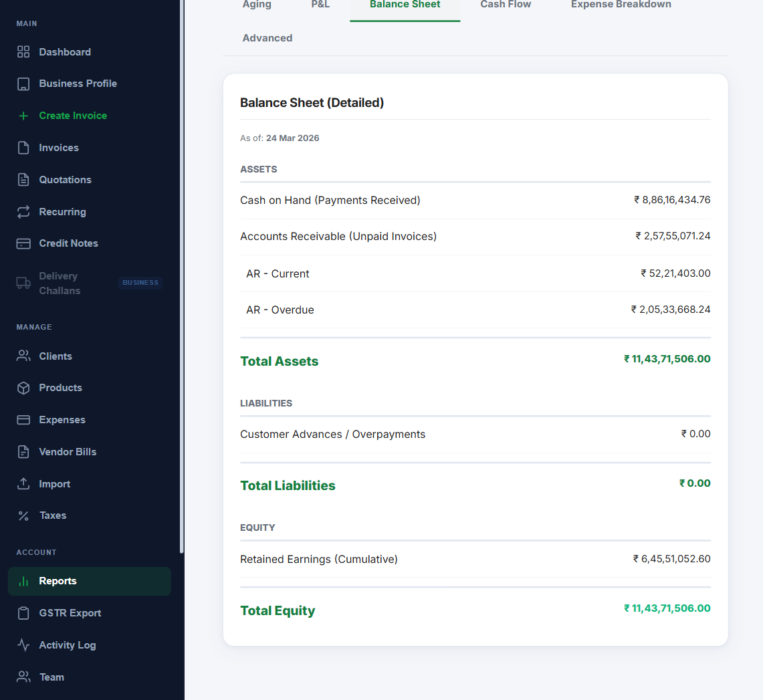Switch to the Cash Flow tab
Image resolution: width=763 pixels, height=700 pixels.
pos(506,5)
